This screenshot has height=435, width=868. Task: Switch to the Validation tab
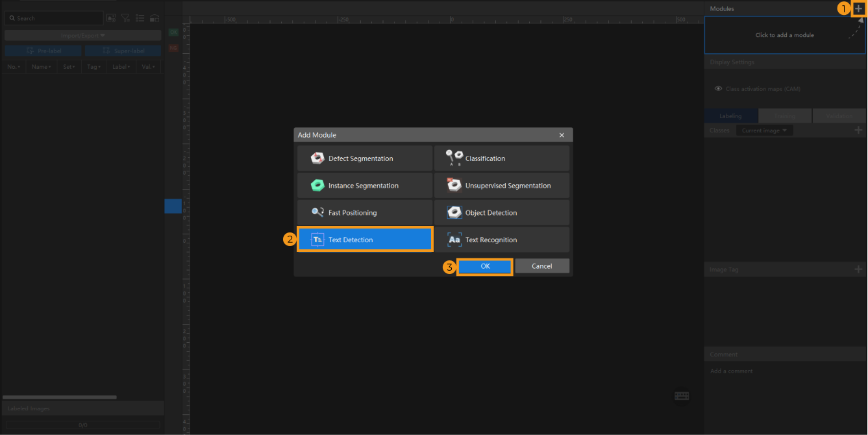click(x=839, y=116)
